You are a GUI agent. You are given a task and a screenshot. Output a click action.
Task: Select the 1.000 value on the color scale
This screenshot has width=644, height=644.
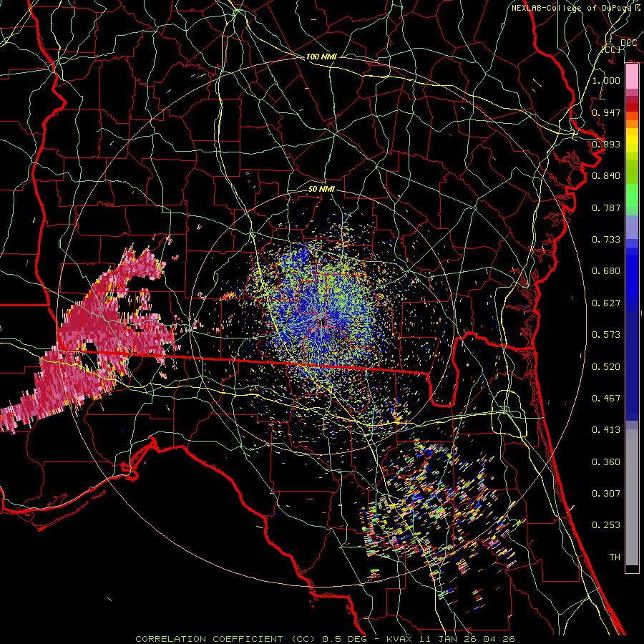[606, 80]
